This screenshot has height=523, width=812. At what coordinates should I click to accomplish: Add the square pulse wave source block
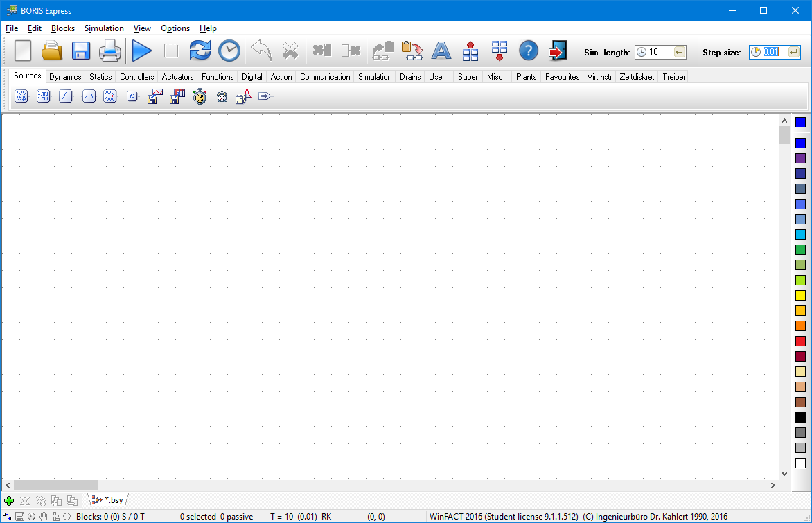[44, 96]
